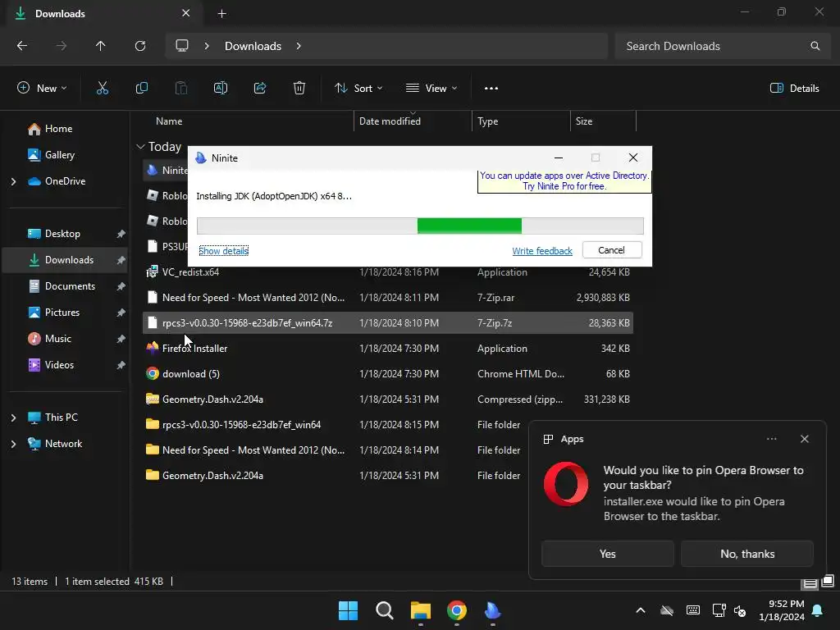Select Documents in the sidebar

click(x=70, y=286)
